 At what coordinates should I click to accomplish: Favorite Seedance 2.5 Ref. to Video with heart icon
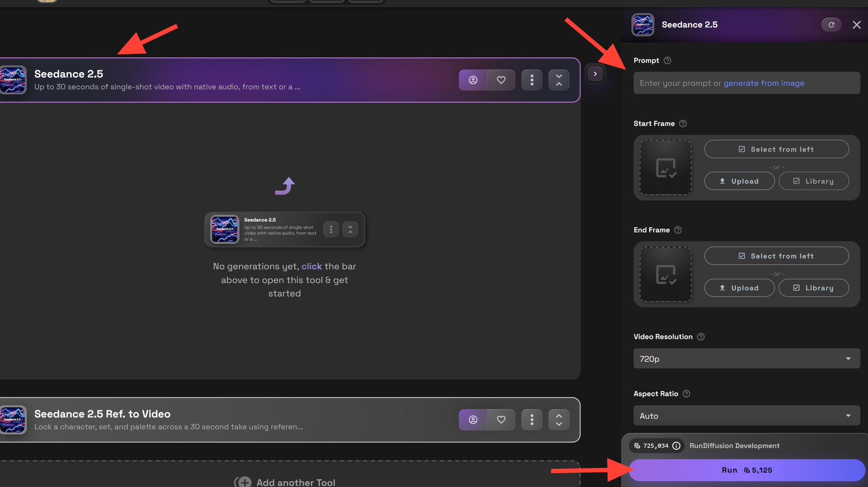(x=501, y=420)
